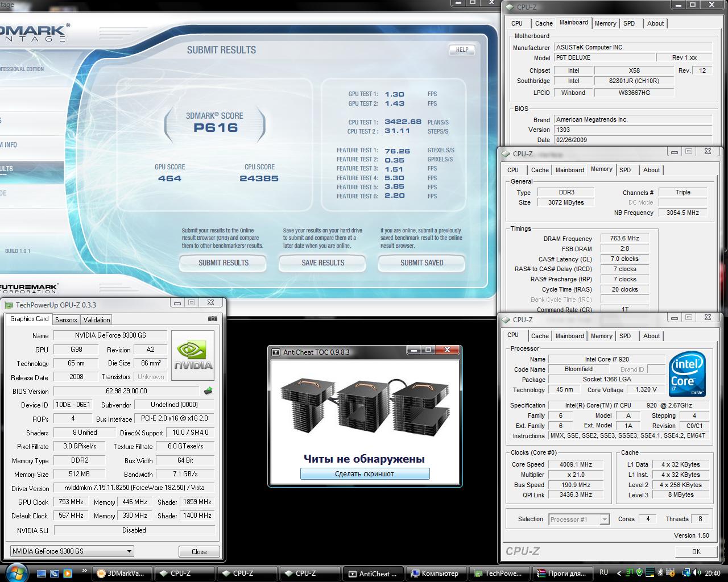Click the GPU Clock 753 MHz value
Image resolution: width=728 pixels, height=582 pixels.
pyautogui.click(x=71, y=502)
